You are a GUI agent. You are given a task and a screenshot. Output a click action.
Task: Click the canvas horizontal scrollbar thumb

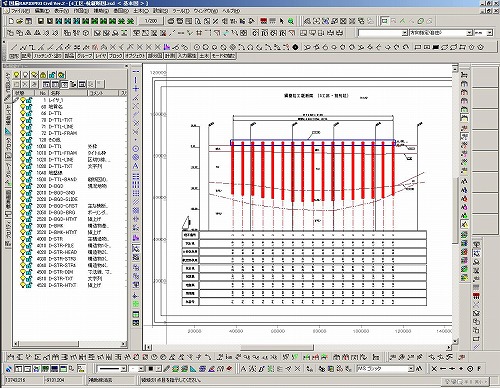click(276, 347)
